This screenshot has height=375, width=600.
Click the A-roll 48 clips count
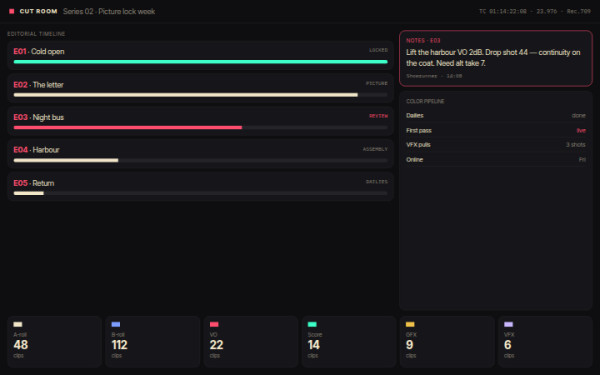pos(21,345)
